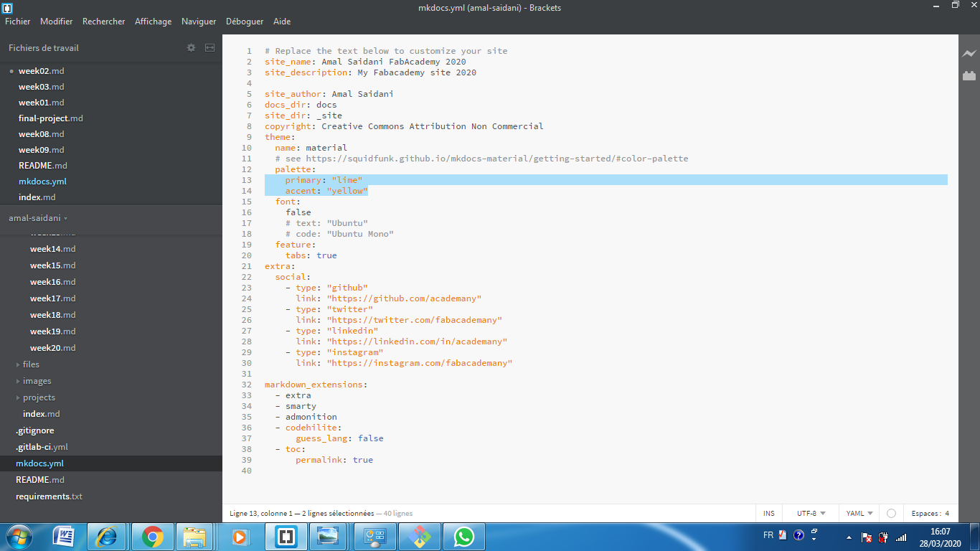Toggle split view icon in sidebar header
The image size is (980, 551).
[x=209, y=47]
